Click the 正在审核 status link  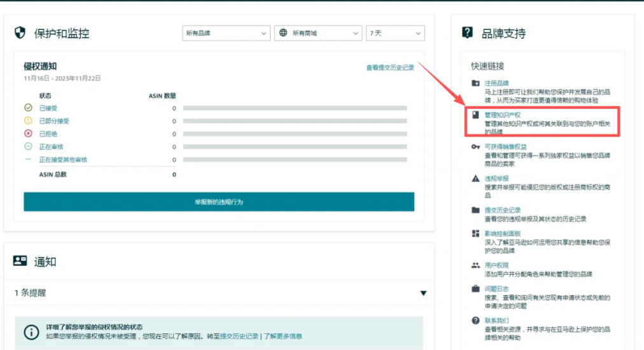(x=51, y=147)
